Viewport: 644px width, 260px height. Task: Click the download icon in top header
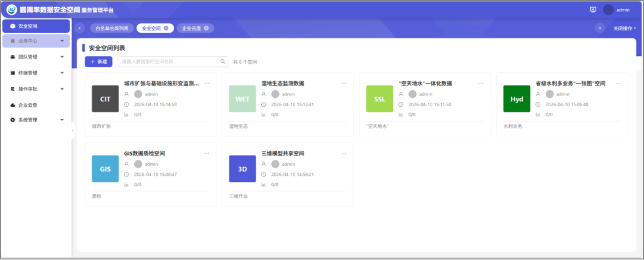tap(593, 10)
